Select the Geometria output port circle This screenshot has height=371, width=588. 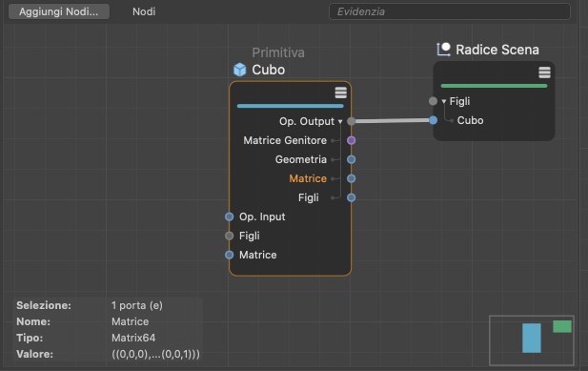point(351,159)
